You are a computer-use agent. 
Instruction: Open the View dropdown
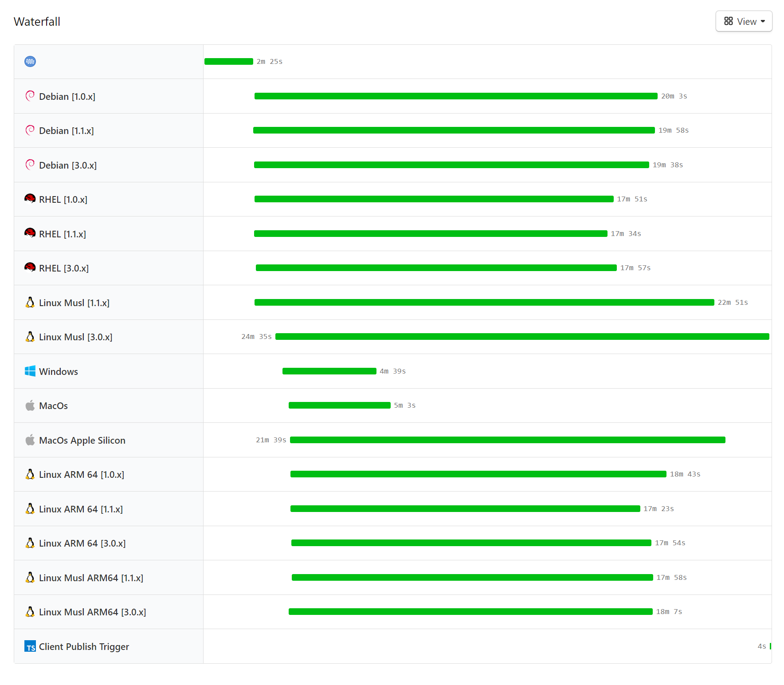(x=744, y=21)
